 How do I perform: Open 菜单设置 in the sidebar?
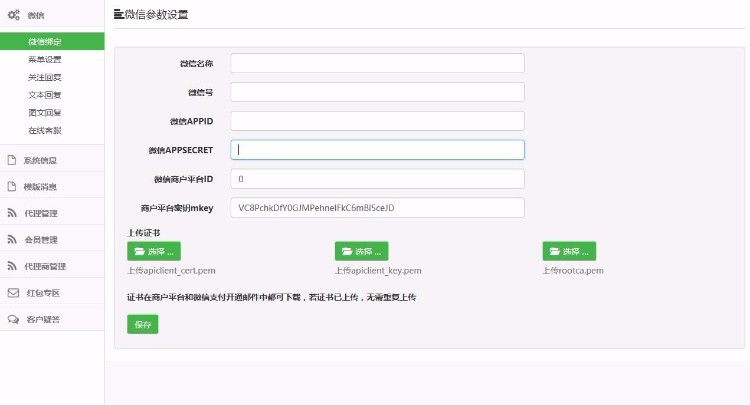tap(44, 59)
